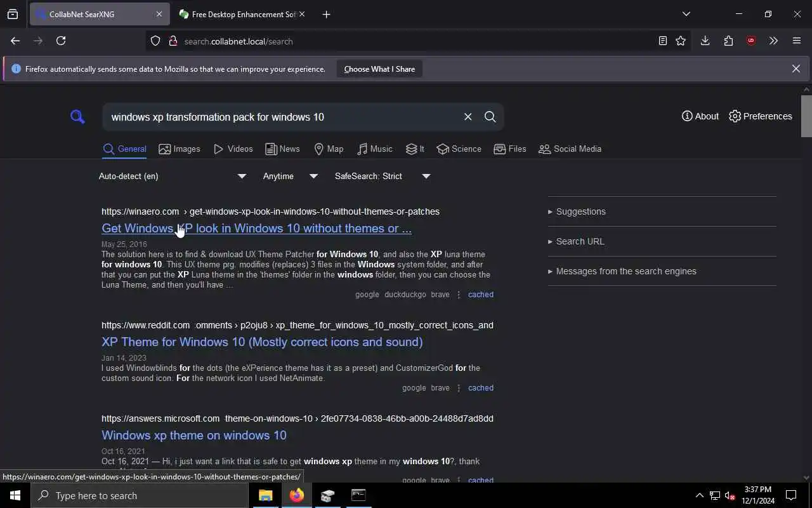Open XP Theme for Windows 10 result

(x=262, y=342)
